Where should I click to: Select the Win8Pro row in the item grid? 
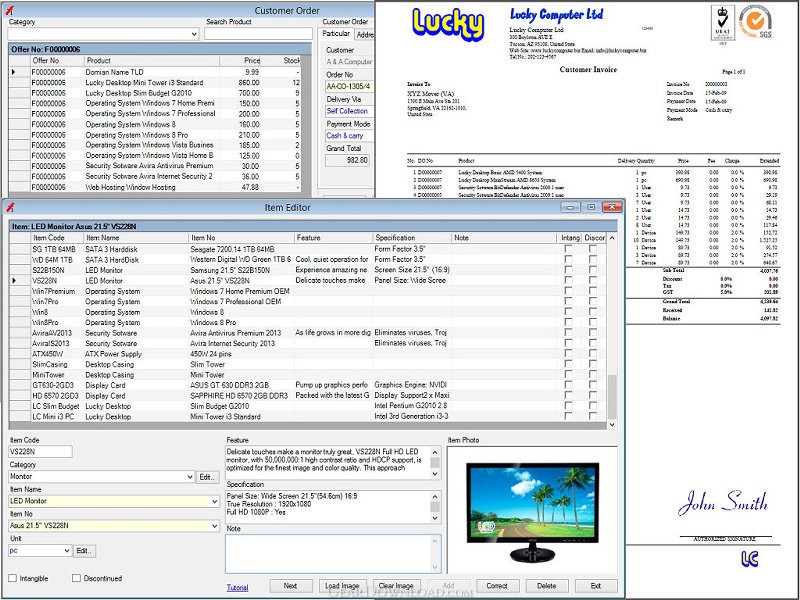308,322
